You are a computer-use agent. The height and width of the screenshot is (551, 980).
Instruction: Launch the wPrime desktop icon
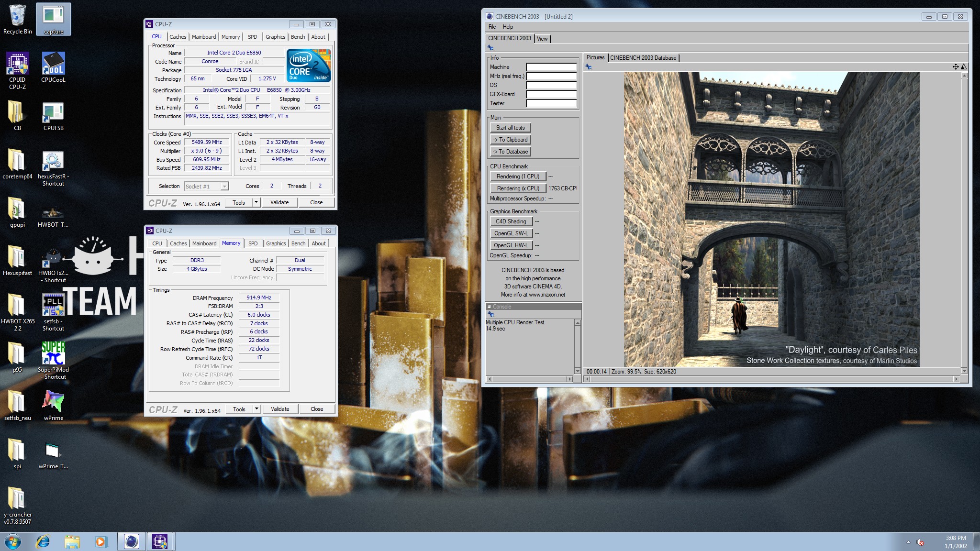point(53,406)
